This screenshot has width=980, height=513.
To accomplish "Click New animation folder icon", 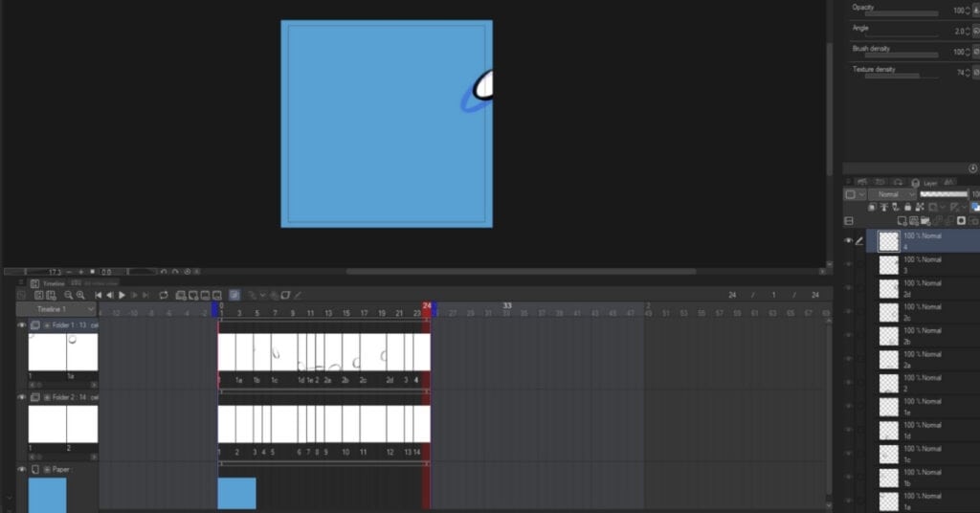I will pos(181,295).
